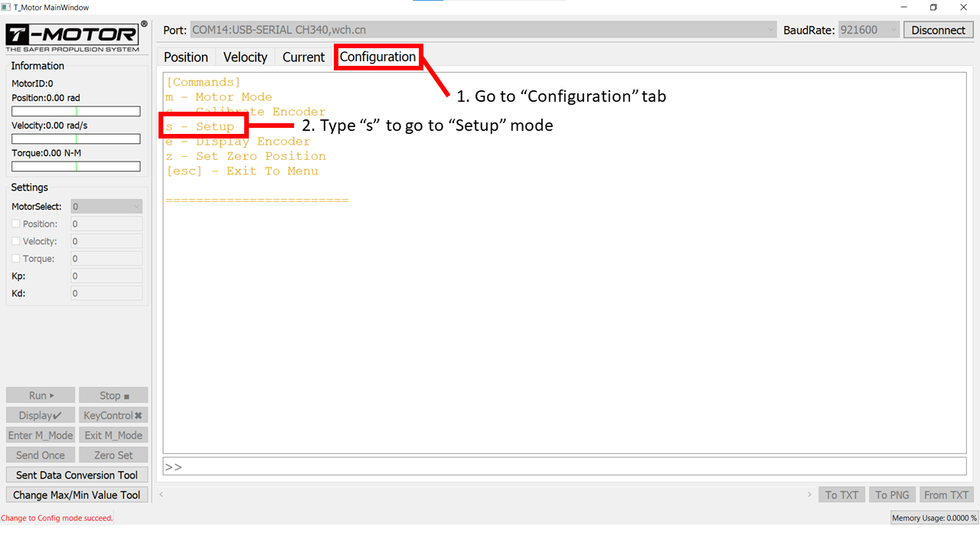This screenshot has width=980, height=551.
Task: Toggle the Torque checkbox in Settings
Action: [16, 259]
